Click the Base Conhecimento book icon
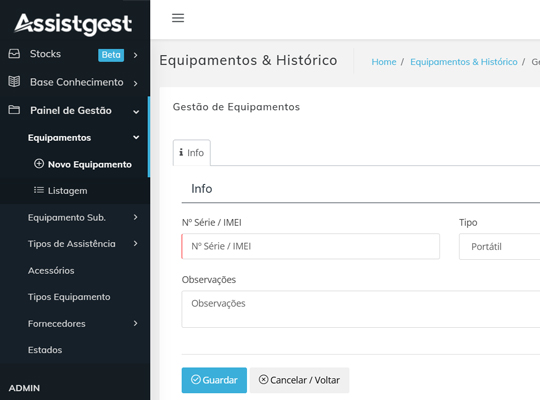Image resolution: width=540 pixels, height=400 pixels. (14, 82)
